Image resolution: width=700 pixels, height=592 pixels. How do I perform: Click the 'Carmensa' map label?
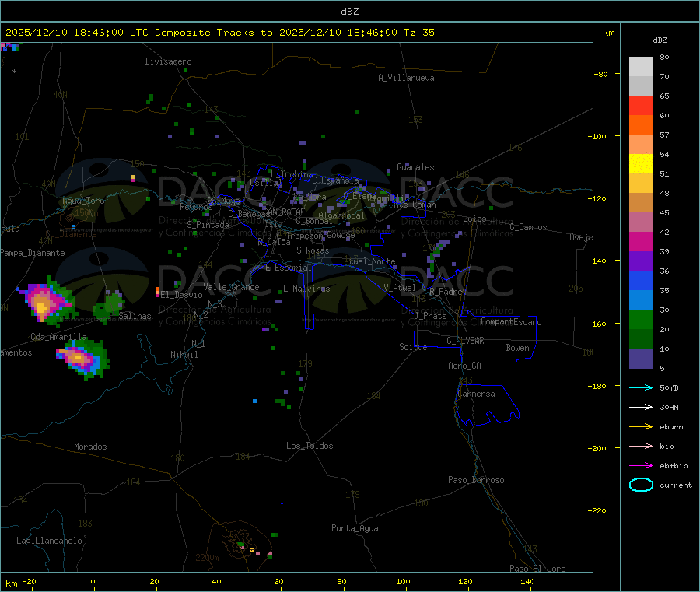coord(476,394)
